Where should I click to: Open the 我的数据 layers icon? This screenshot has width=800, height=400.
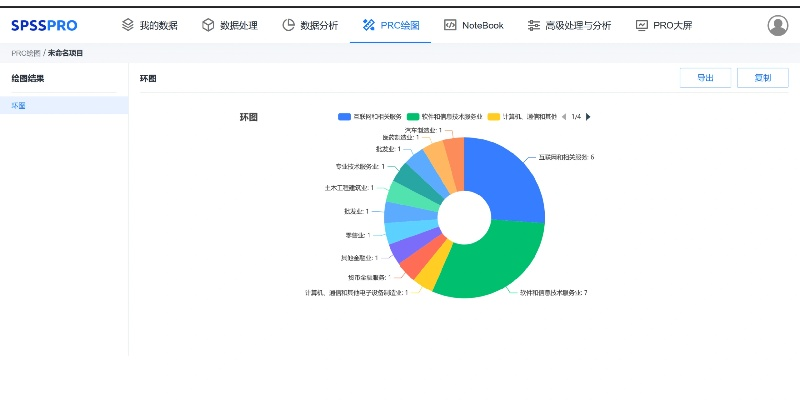(x=128, y=25)
